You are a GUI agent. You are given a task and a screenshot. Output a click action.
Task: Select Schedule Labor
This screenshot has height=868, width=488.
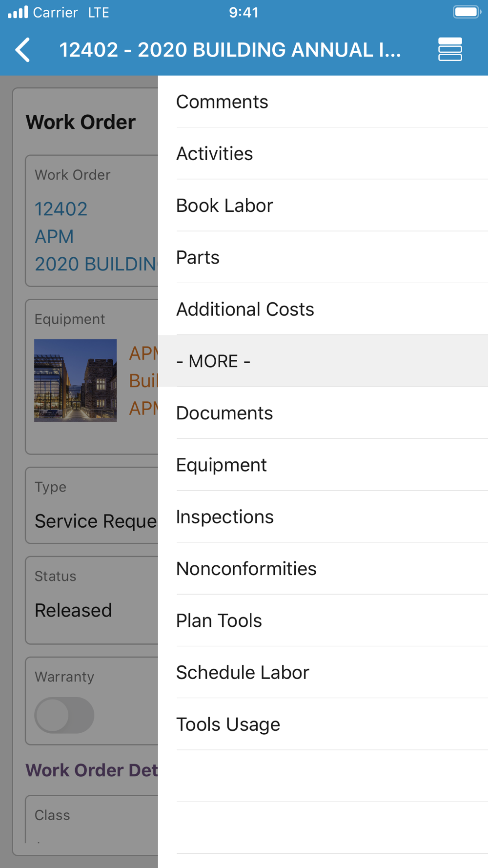point(323,672)
